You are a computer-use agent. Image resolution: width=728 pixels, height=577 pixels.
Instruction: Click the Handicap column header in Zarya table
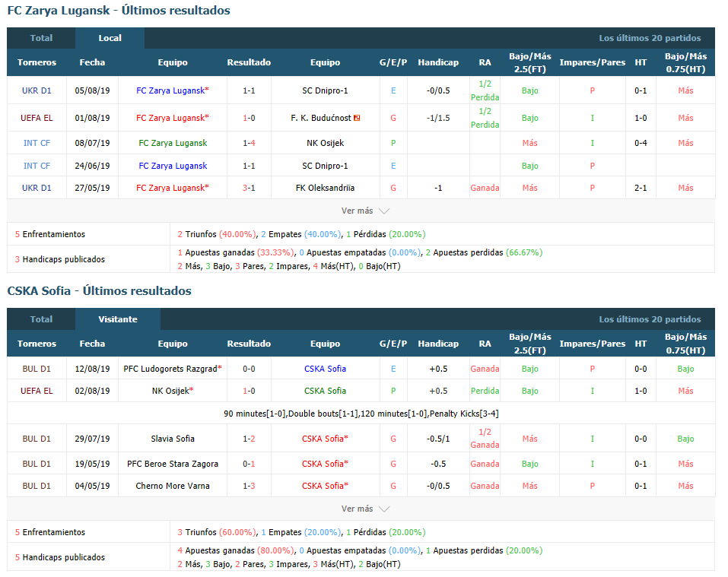tap(438, 62)
